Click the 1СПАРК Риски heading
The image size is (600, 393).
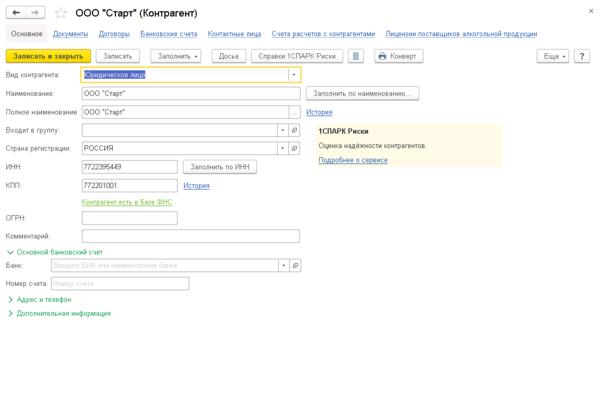[x=343, y=131]
